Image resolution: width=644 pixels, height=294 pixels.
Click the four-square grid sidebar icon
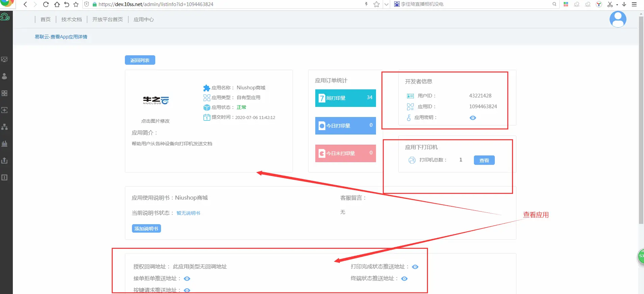coord(4,93)
